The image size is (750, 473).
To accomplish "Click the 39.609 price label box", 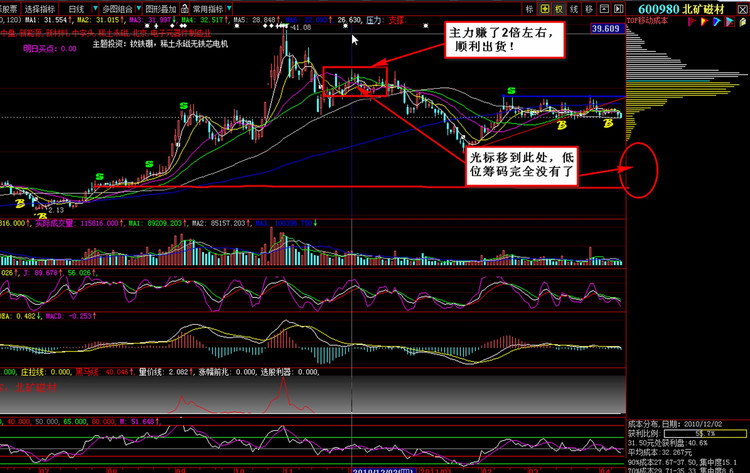I will [606, 30].
